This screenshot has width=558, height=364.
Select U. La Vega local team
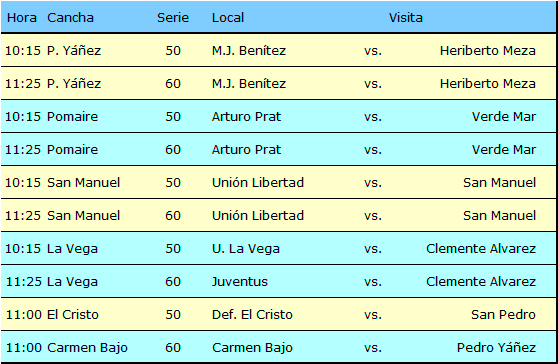(x=246, y=249)
